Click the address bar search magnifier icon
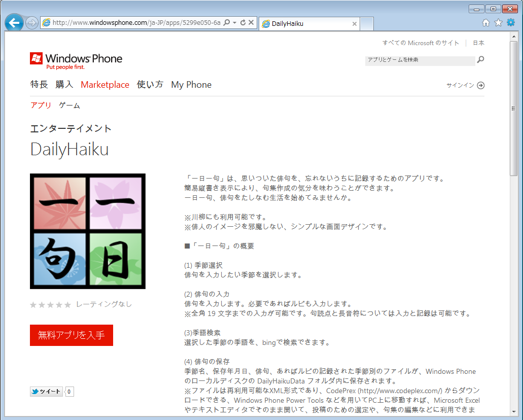 click(x=227, y=22)
